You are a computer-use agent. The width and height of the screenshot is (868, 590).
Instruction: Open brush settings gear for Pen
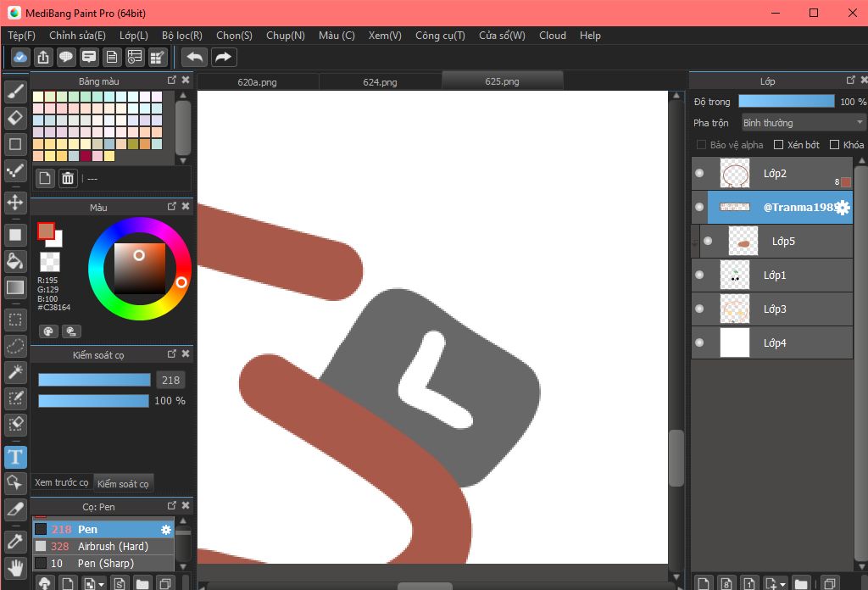coord(166,530)
